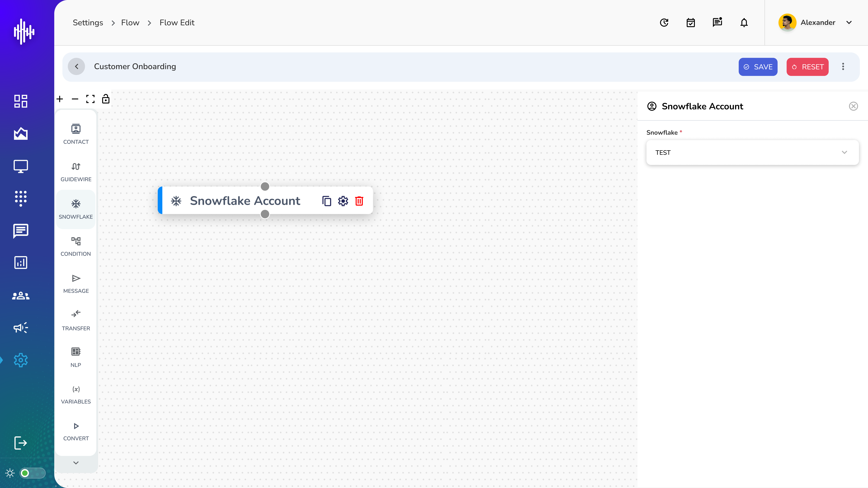Click the node's top connector handle
This screenshot has height=488, width=868.
pos(265,186)
